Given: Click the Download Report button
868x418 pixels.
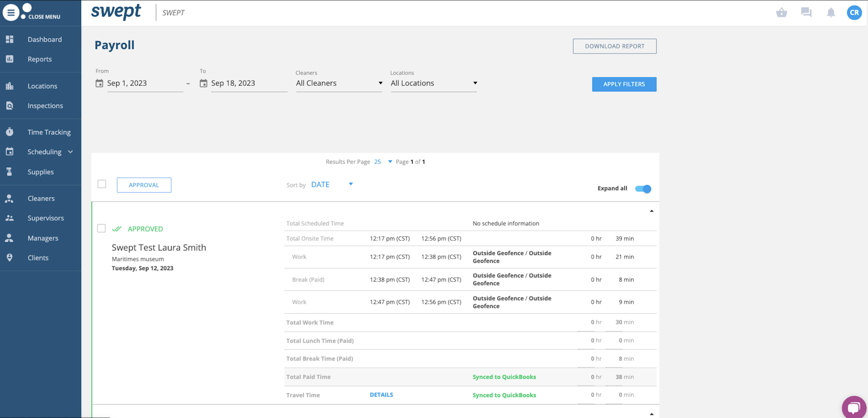Looking at the screenshot, I should pos(614,46).
